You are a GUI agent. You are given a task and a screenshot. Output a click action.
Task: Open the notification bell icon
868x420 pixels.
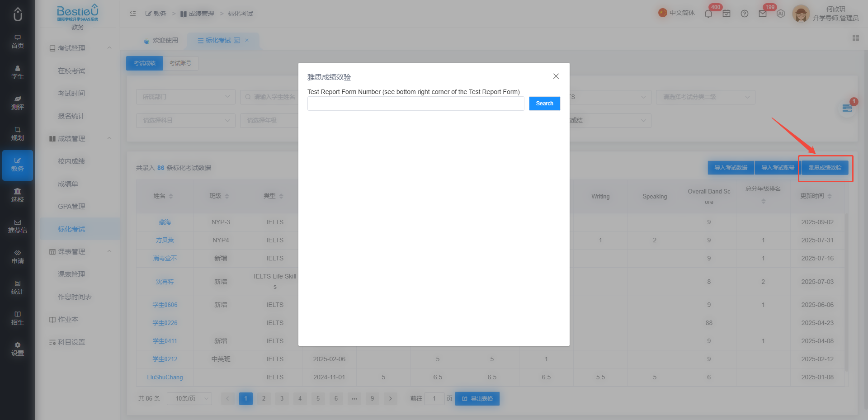point(708,14)
